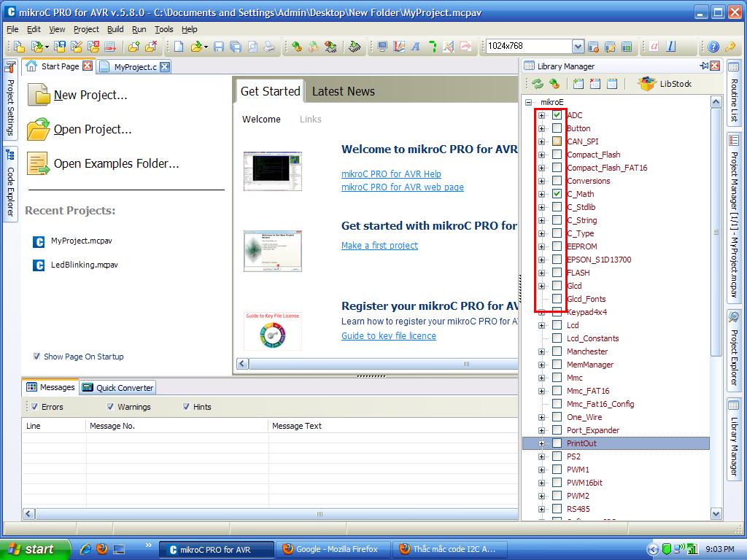This screenshot has height=560, width=747.
Task: Click the New file toolbar icon
Action: 179,47
